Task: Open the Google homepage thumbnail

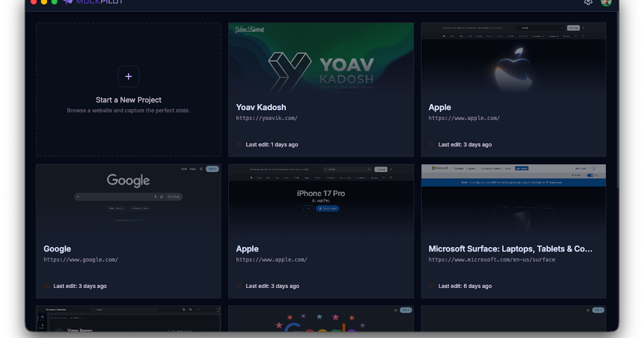Action: pyautogui.click(x=128, y=200)
